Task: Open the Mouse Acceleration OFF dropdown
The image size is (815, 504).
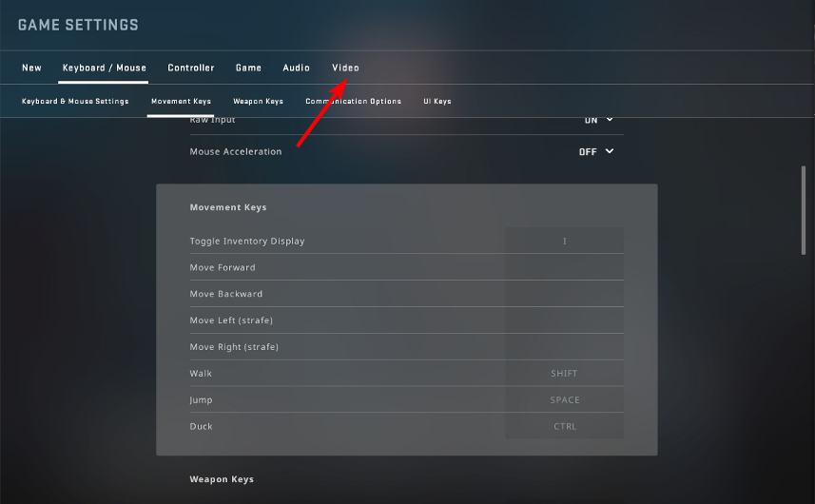Action: pyautogui.click(x=596, y=152)
